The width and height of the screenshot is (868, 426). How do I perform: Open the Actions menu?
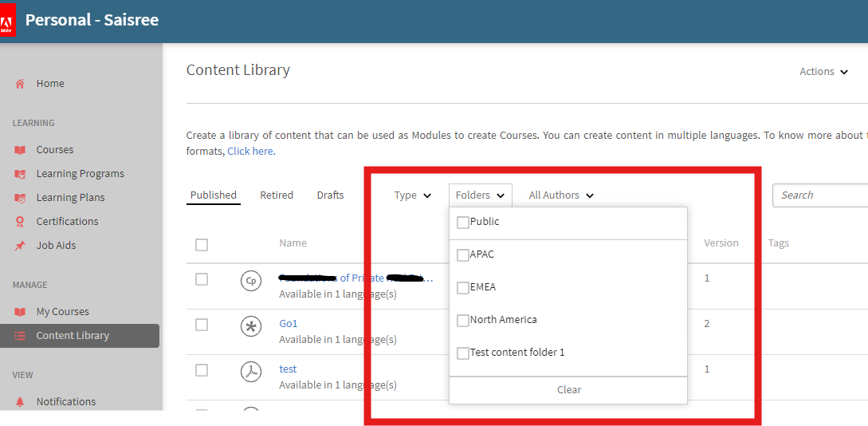(x=823, y=72)
